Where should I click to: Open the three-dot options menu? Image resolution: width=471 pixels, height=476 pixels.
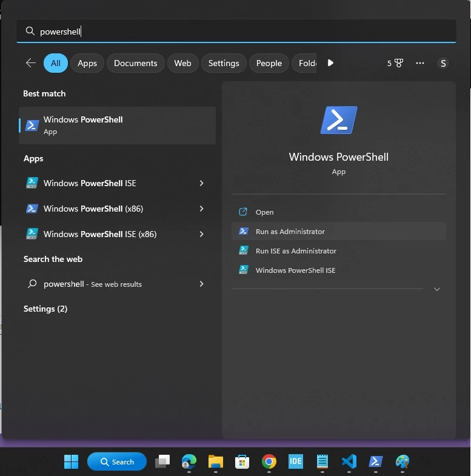420,63
